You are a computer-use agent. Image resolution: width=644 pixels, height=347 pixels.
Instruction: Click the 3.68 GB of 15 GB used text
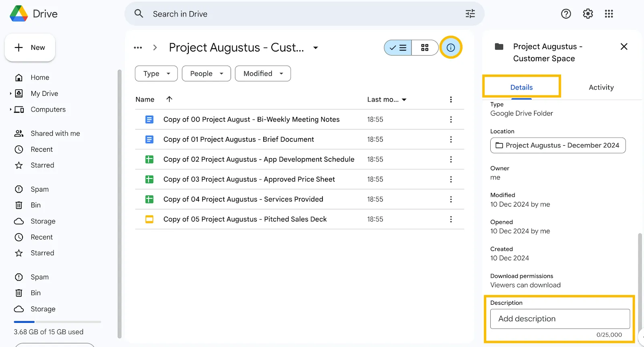point(49,332)
